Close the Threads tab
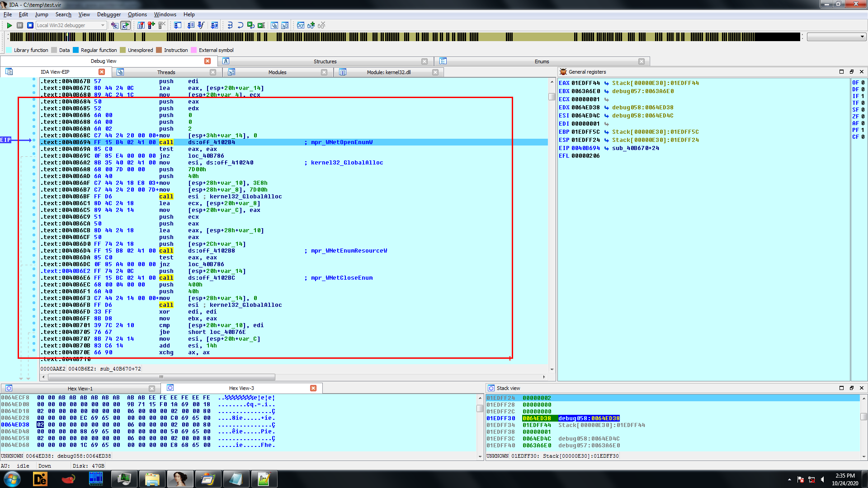Image resolution: width=868 pixels, height=488 pixels. (213, 72)
